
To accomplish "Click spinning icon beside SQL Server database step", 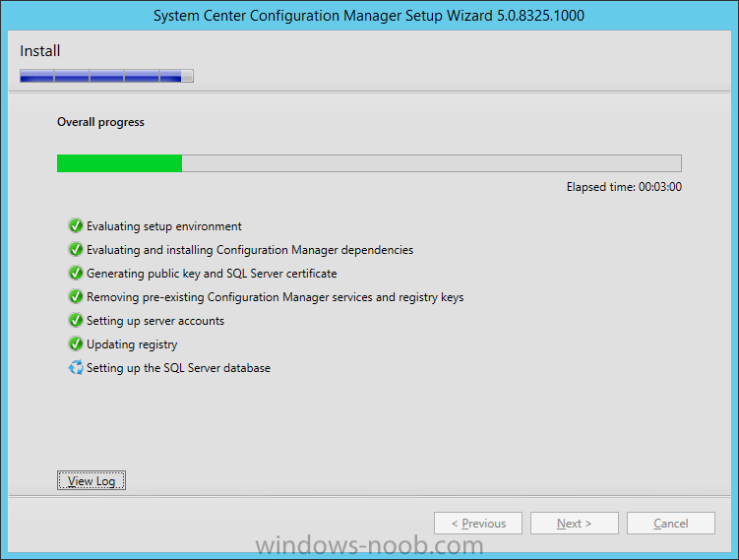I will 76,367.
